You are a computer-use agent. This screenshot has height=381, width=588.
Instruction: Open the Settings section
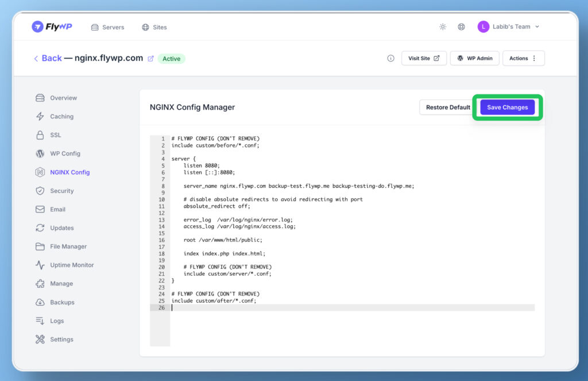tap(61, 339)
